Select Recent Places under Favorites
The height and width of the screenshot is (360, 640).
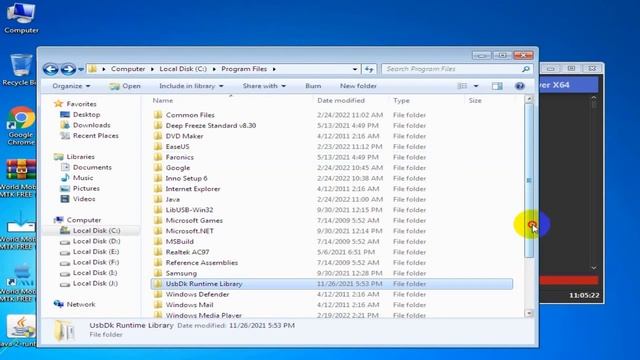[x=96, y=136]
